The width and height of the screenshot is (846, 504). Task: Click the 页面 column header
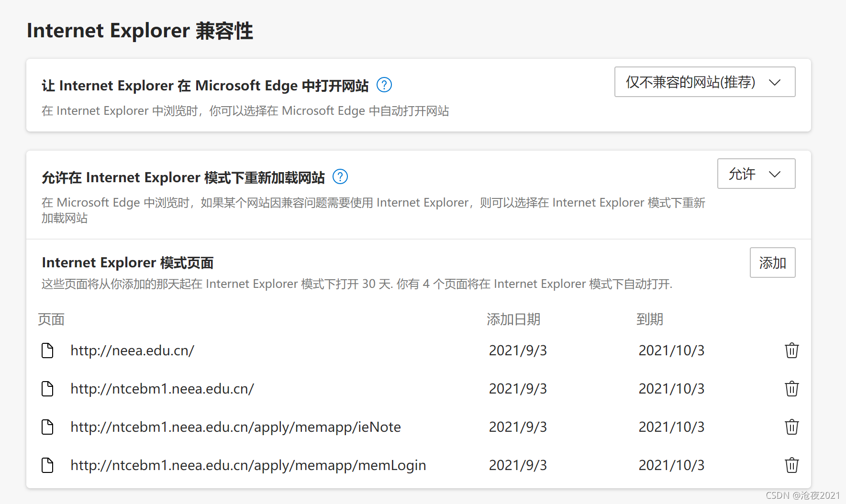[51, 319]
